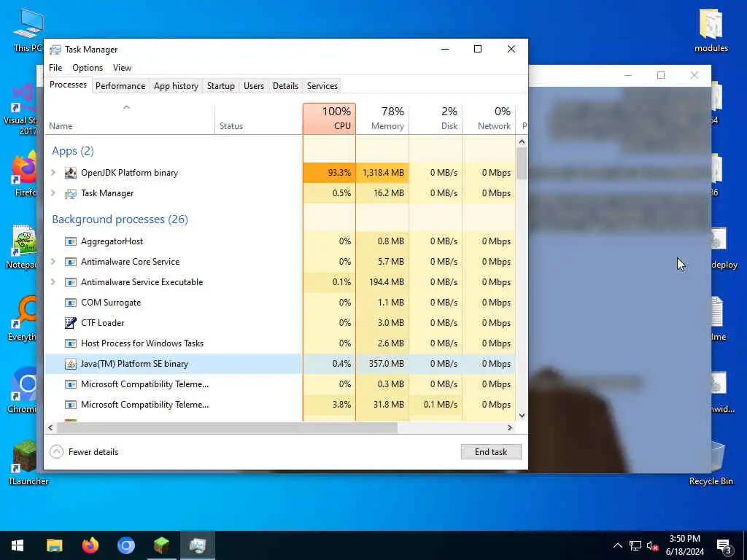Click the vertical scrollbar up arrow
Image resolution: width=747 pixels, height=560 pixels.
[x=522, y=141]
